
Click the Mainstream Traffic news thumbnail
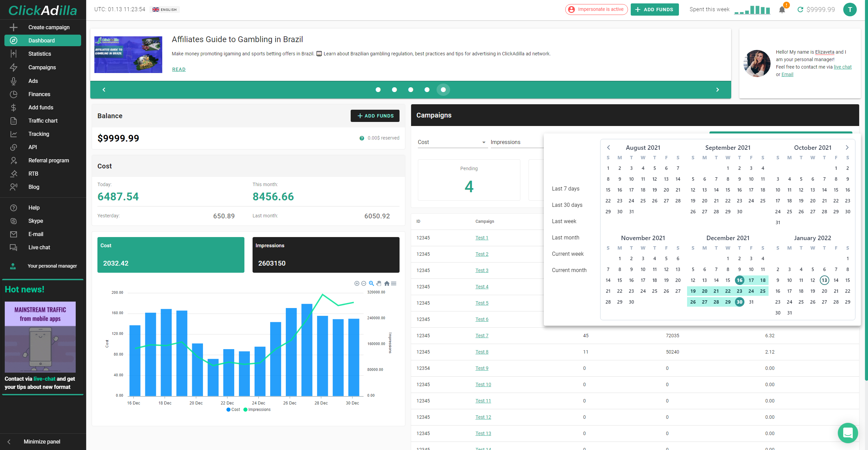pyautogui.click(x=40, y=337)
